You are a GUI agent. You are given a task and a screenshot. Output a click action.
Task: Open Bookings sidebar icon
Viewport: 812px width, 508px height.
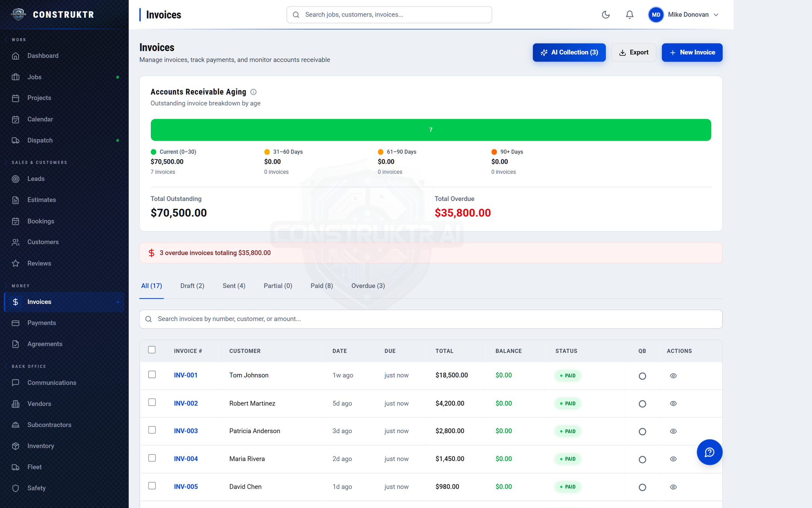coord(15,221)
